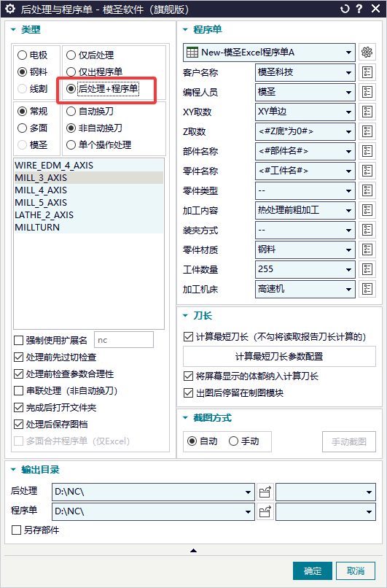
Task: Browse folder for 后处理 output directory
Action: (x=265, y=492)
